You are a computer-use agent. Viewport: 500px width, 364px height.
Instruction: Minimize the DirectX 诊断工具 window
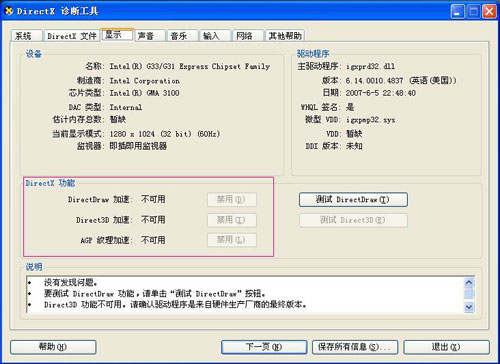click(458, 12)
